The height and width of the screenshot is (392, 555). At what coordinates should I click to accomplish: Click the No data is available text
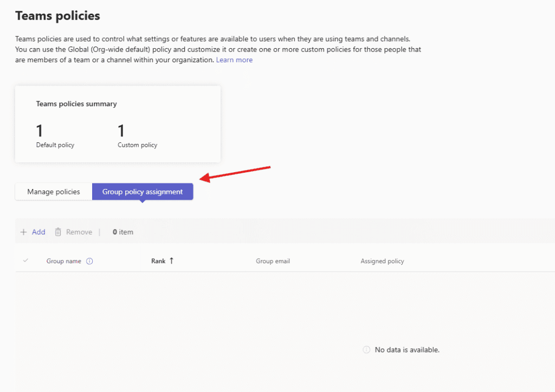407,350
